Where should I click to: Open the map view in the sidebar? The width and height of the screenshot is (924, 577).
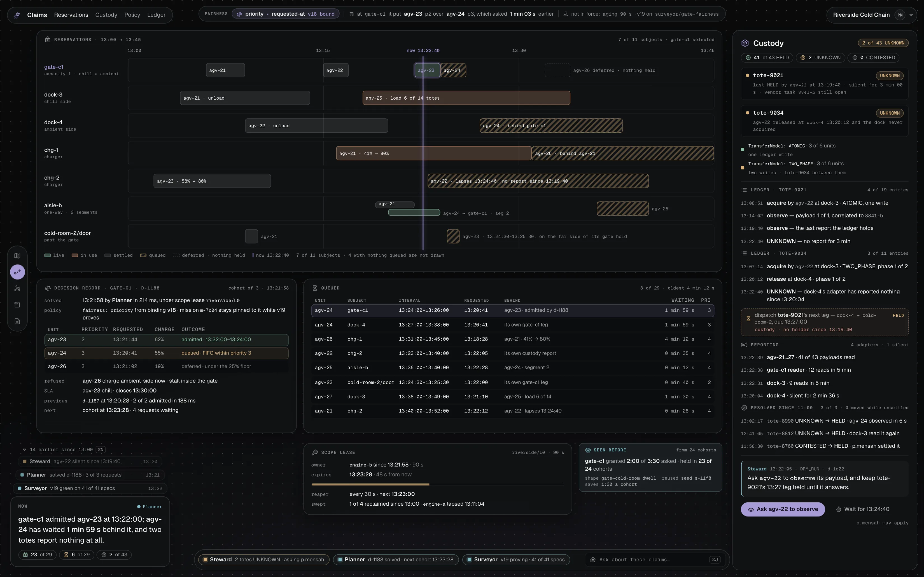pos(17,256)
